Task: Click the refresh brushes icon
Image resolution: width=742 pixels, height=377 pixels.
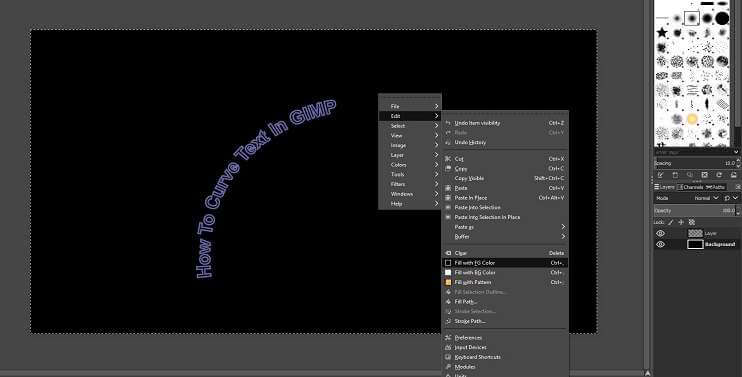Action: click(719, 175)
